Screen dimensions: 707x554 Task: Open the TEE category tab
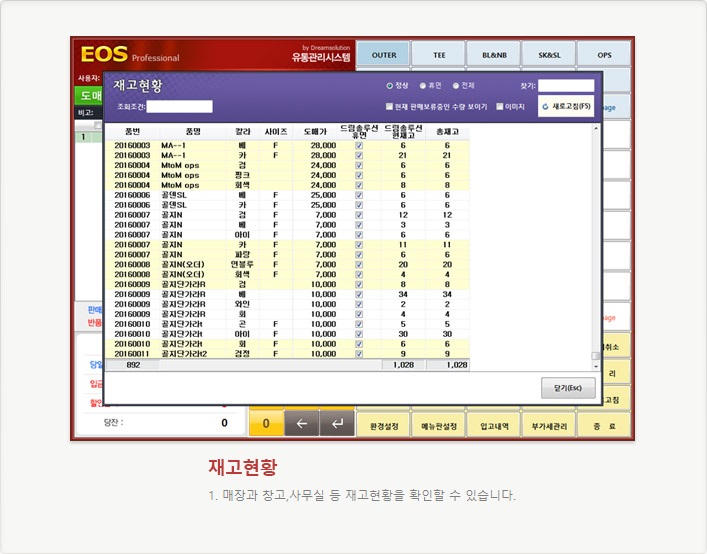439,55
